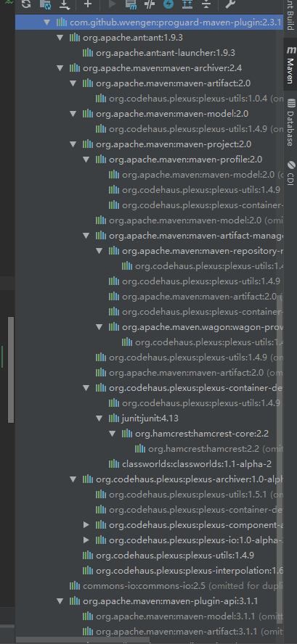Expand the plexus-component node
Image resolution: width=297 pixels, height=644 pixels.
click(86, 524)
